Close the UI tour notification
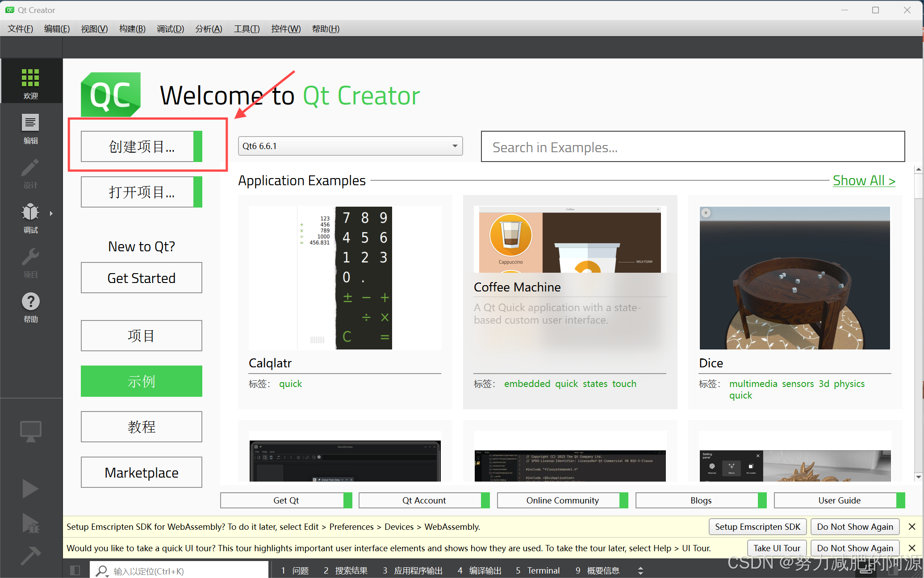The width and height of the screenshot is (924, 578). click(x=912, y=548)
